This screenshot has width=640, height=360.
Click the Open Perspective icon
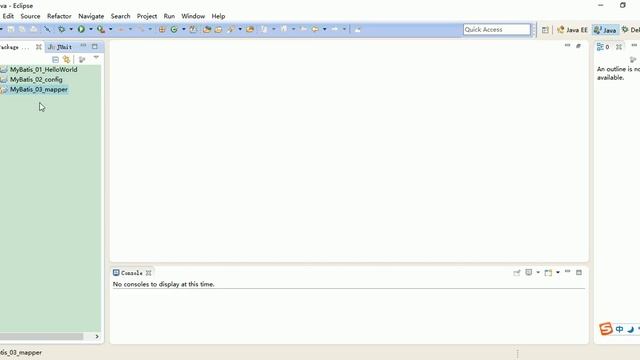(x=545, y=30)
